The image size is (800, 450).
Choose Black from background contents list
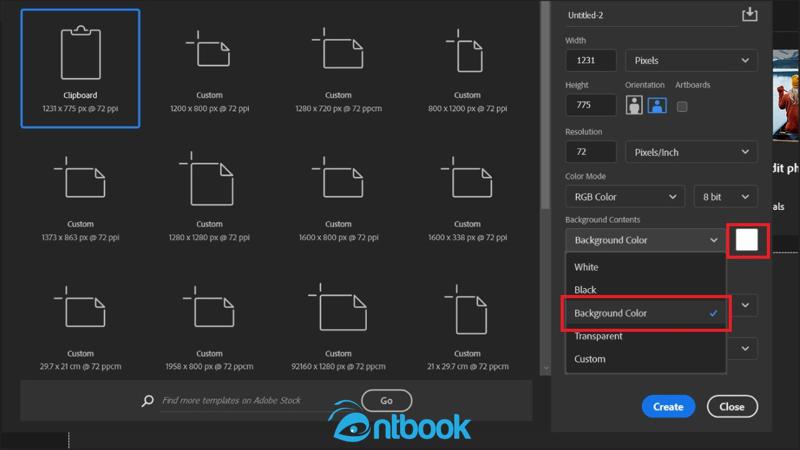(x=645, y=290)
